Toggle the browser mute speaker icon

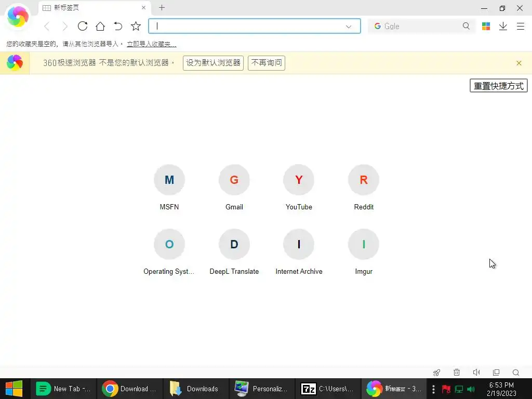476,373
